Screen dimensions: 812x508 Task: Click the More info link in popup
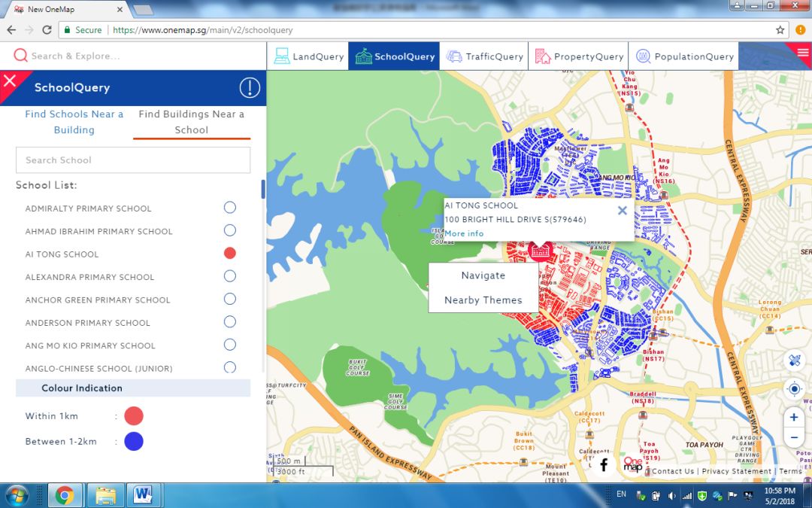(464, 233)
